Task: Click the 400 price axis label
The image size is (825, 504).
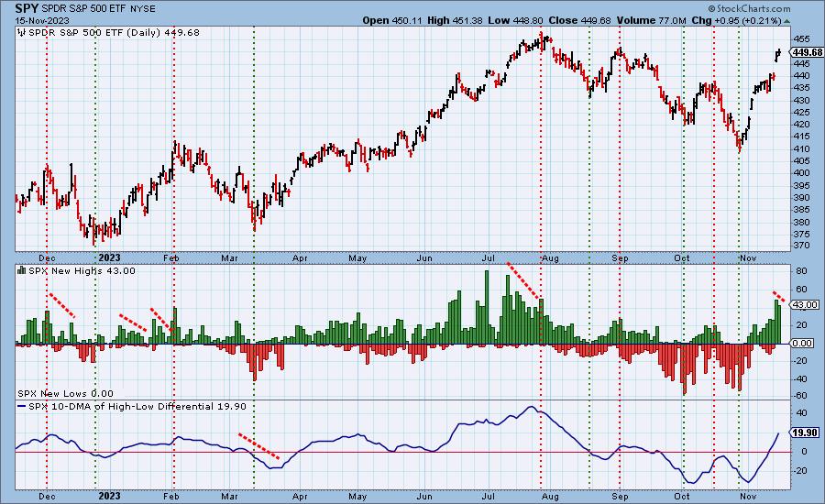Action: [x=801, y=173]
